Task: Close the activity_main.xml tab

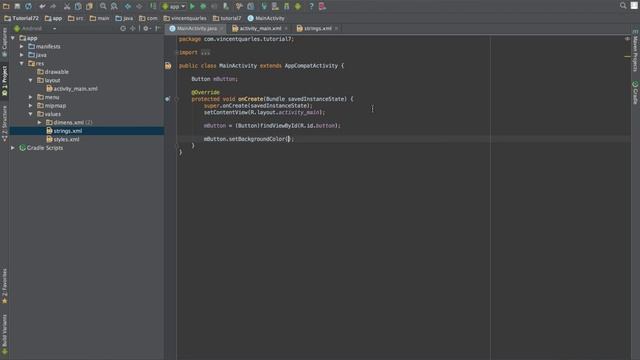Action: click(286, 29)
